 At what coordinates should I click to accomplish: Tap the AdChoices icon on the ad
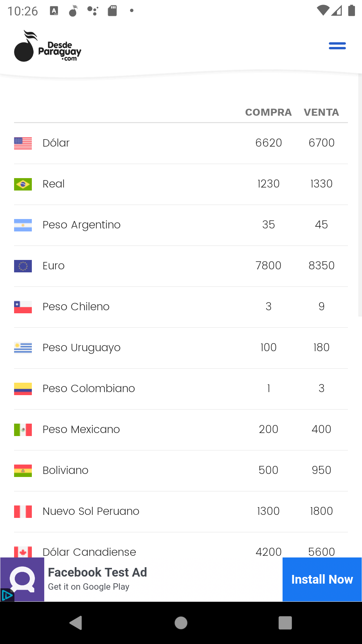click(x=7, y=595)
